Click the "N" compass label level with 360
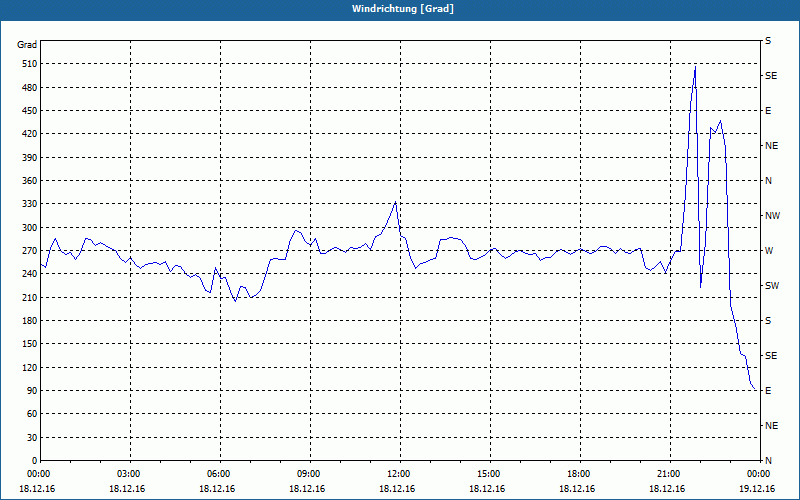 pyautogui.click(x=768, y=181)
